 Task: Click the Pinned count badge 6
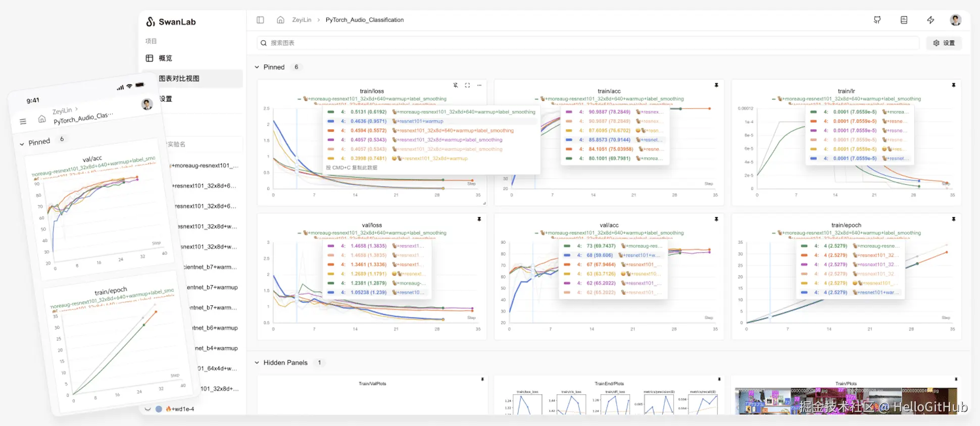click(x=297, y=67)
